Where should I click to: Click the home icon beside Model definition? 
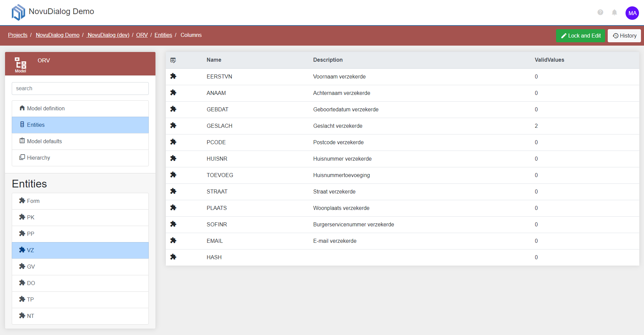22,108
